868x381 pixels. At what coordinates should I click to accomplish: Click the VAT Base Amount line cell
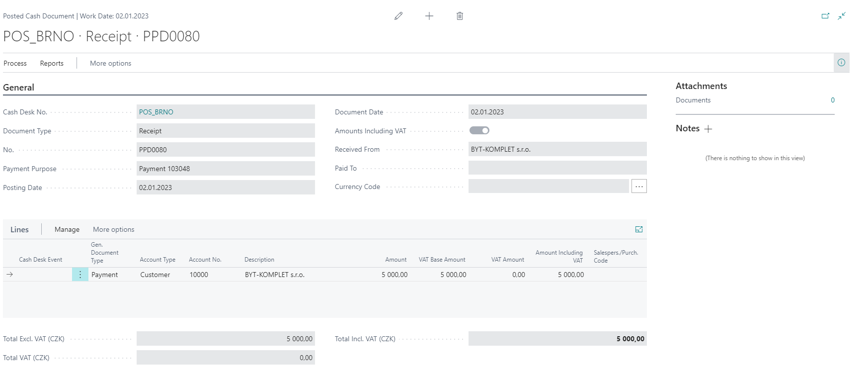[x=453, y=275]
